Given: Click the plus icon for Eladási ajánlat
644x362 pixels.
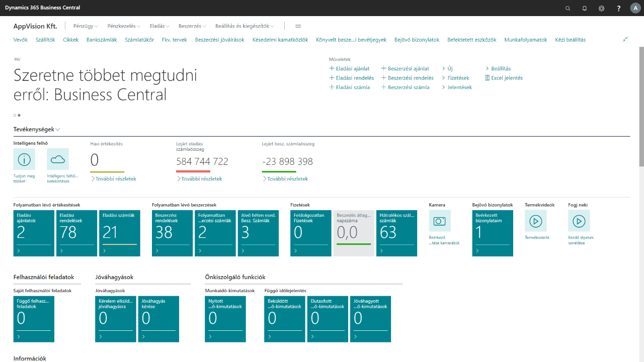Looking at the screenshot, I should coord(332,68).
